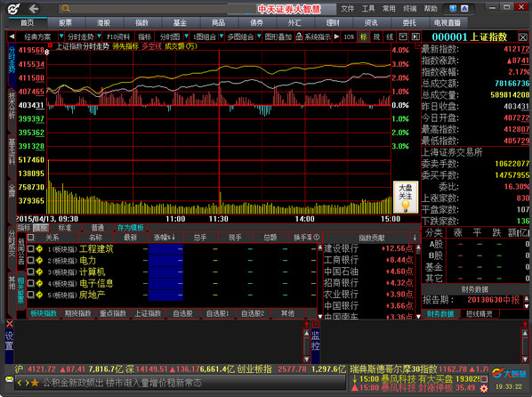Click the toolbar left scroll arrow before 经典方案
This screenshot has width=532, height=397.
click(12, 36)
